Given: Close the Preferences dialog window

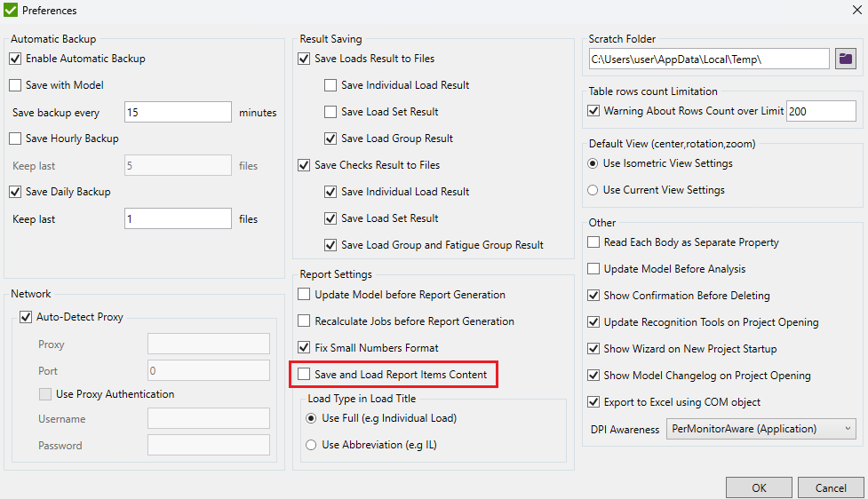Looking at the screenshot, I should [x=855, y=11].
